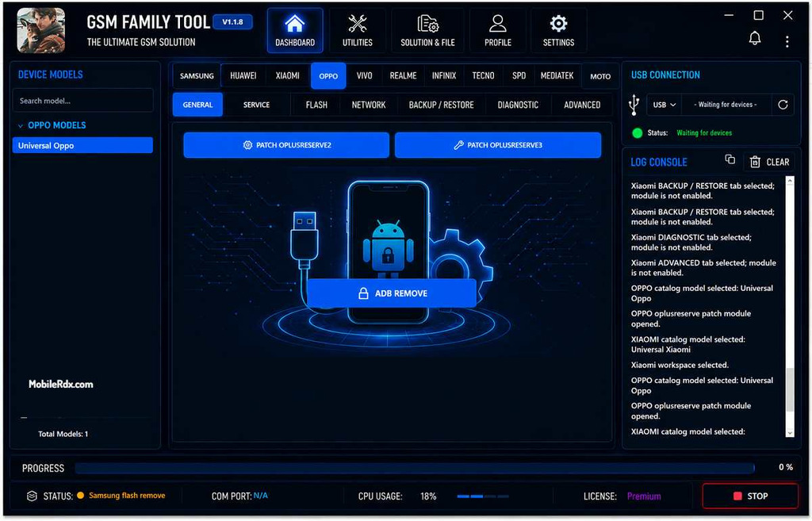Refresh the USB device list
Viewport: 812px width, 521px height.
783,105
